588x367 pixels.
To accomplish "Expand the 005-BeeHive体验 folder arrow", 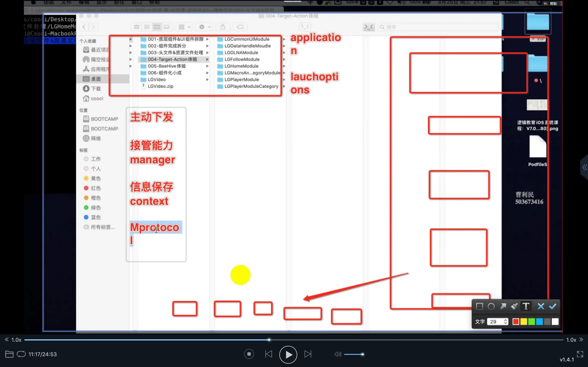I will pyautogui.click(x=207, y=66).
